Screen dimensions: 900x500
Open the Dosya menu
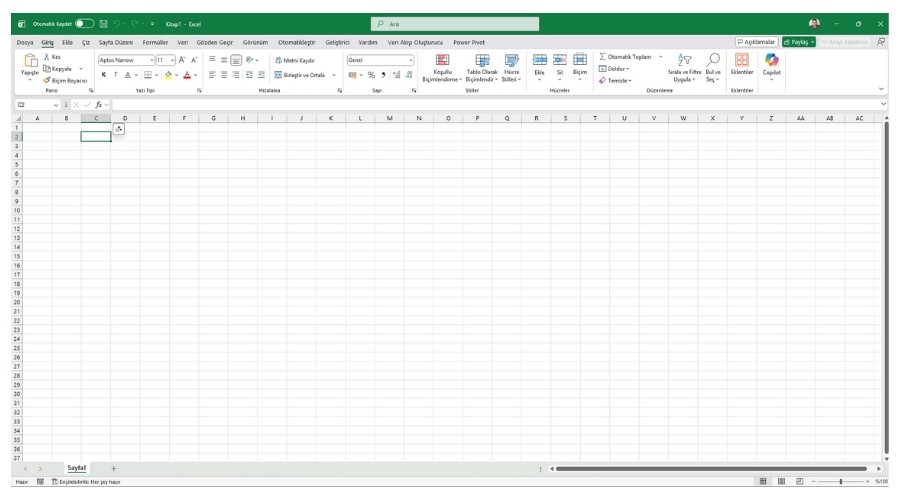(25, 42)
